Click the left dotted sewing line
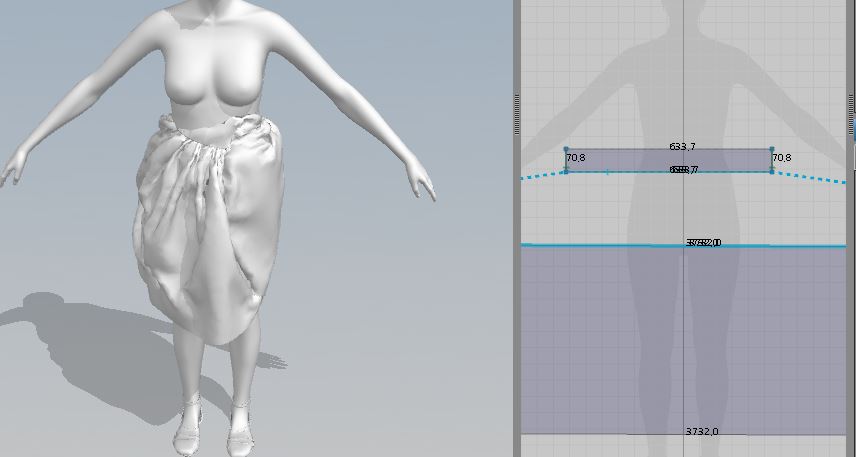Image resolution: width=856 pixels, height=457 pixels. click(544, 175)
